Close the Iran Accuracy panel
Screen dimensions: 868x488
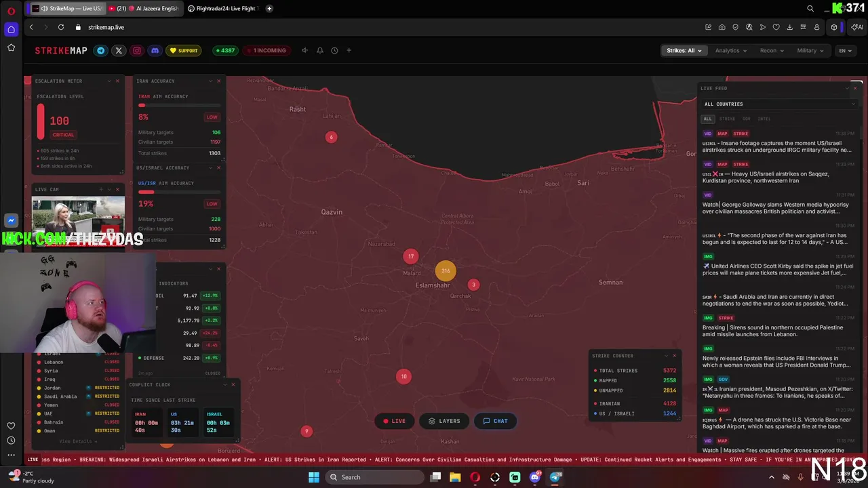coord(218,81)
